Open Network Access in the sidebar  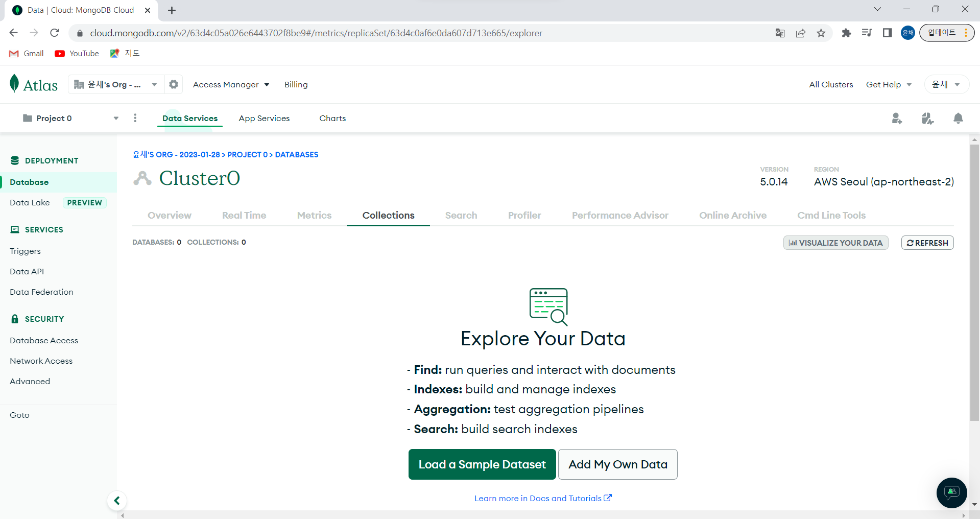41,361
